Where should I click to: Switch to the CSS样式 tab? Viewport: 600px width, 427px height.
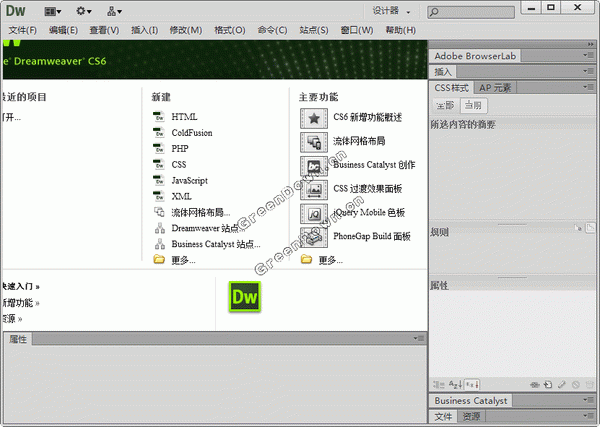click(451, 88)
